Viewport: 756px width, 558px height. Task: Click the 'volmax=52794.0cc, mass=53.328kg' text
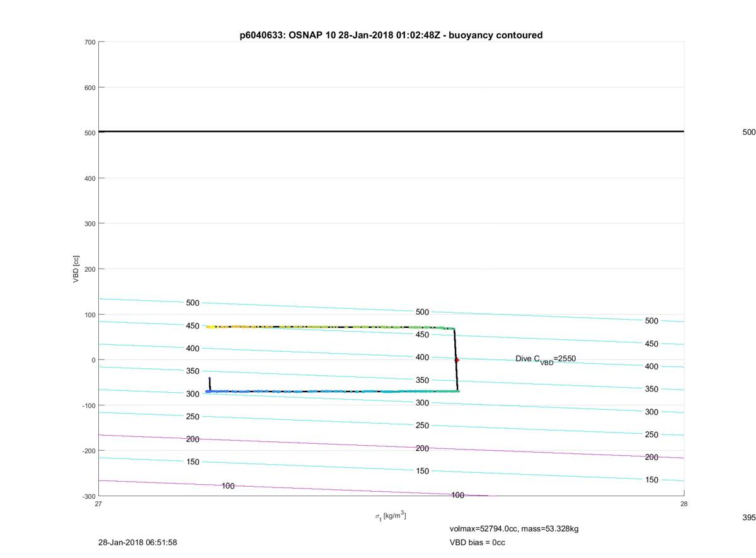click(x=514, y=528)
